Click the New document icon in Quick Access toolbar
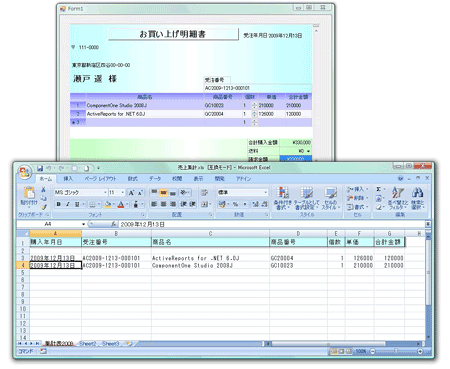 pos(86,168)
